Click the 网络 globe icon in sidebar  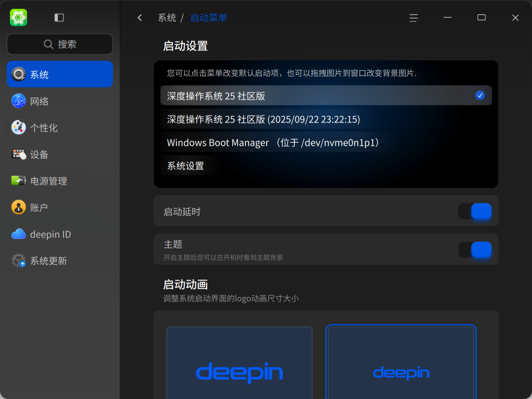(x=18, y=101)
